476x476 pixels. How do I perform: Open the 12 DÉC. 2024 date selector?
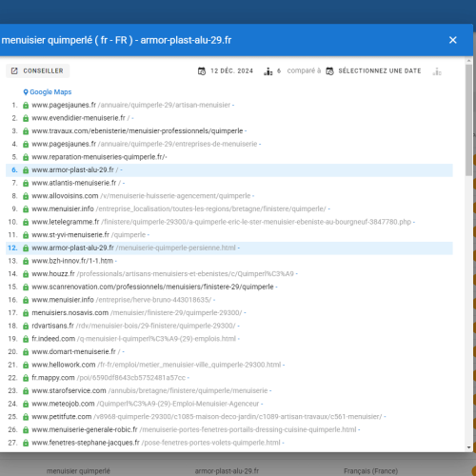click(x=231, y=70)
